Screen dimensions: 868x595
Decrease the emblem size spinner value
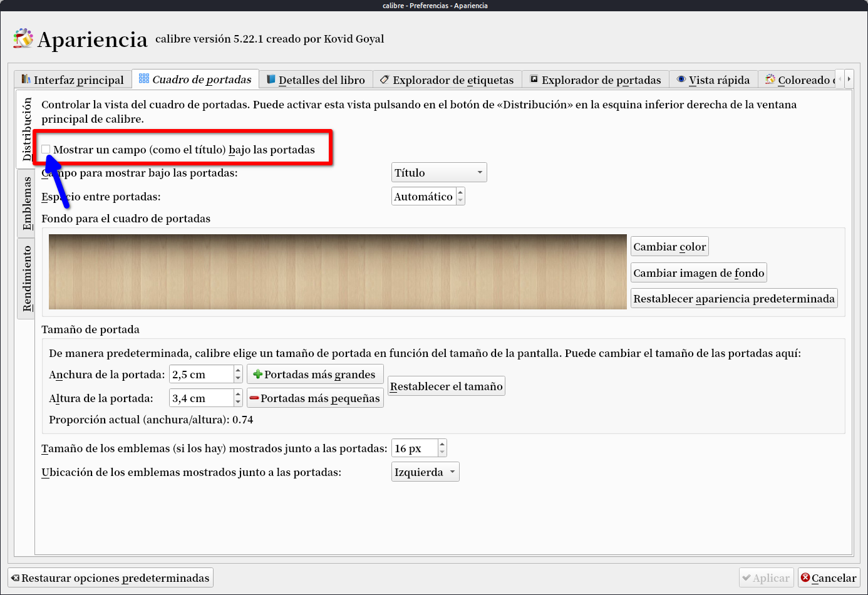442,452
